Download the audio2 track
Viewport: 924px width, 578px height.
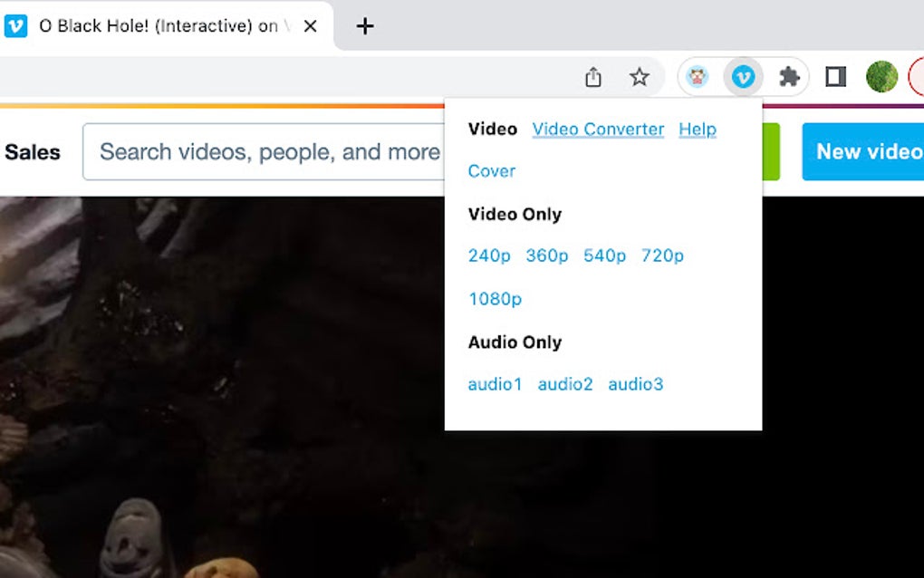[565, 384]
